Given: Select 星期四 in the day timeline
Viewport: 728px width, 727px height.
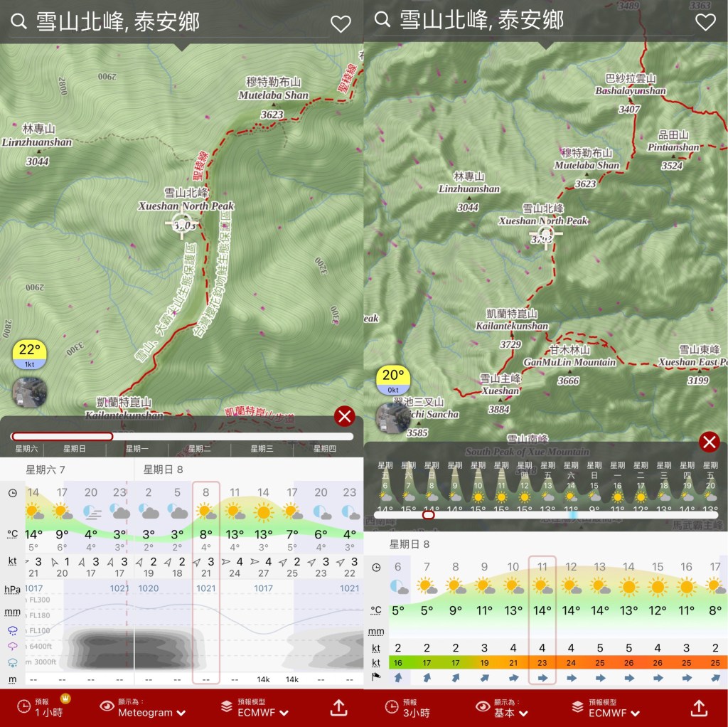Looking at the screenshot, I should pos(323,449).
